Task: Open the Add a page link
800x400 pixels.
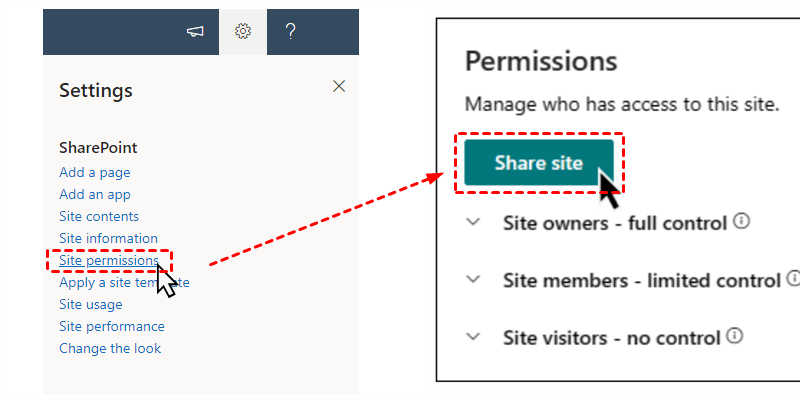Action: [x=95, y=172]
